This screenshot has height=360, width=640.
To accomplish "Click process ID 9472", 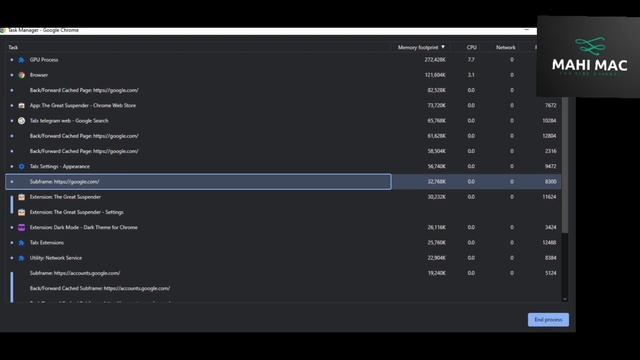I will 551,167.
